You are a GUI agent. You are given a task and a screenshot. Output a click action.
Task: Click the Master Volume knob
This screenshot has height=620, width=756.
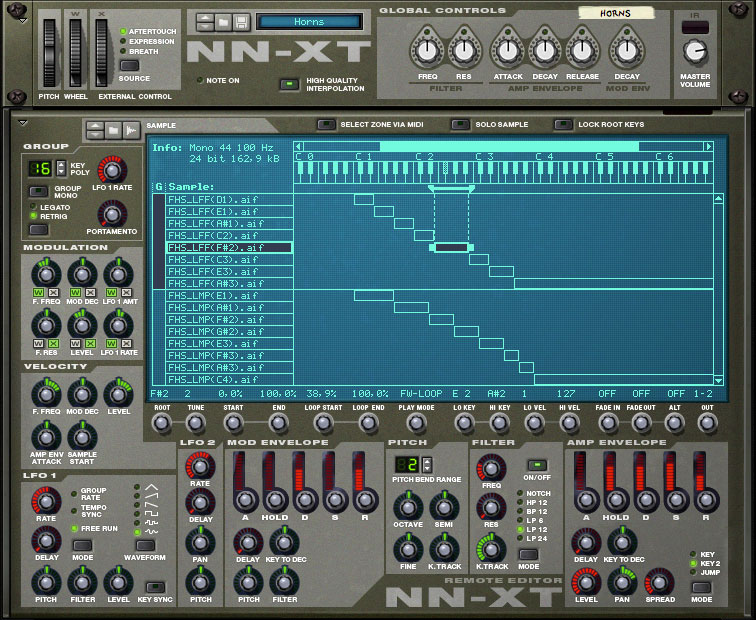695,52
